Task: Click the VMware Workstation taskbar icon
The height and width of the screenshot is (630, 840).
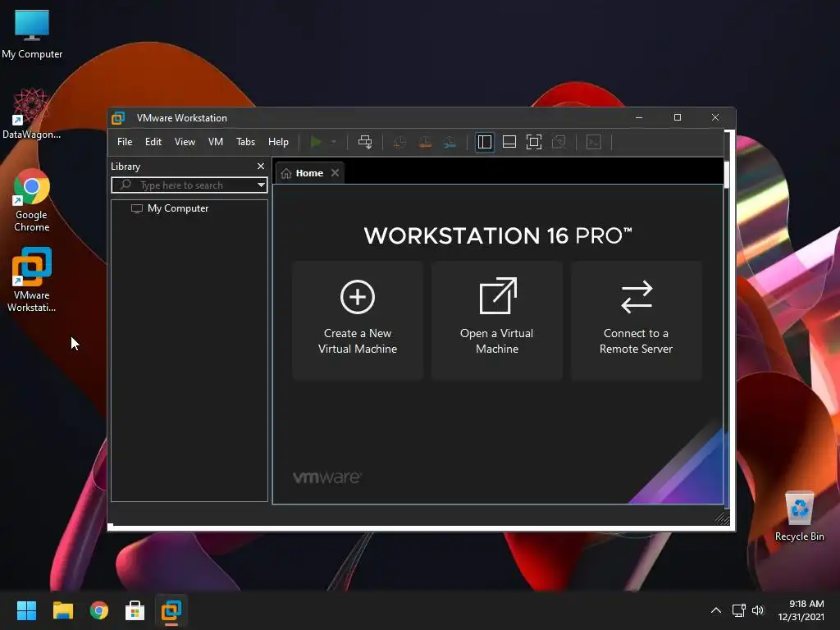Action: point(171,610)
